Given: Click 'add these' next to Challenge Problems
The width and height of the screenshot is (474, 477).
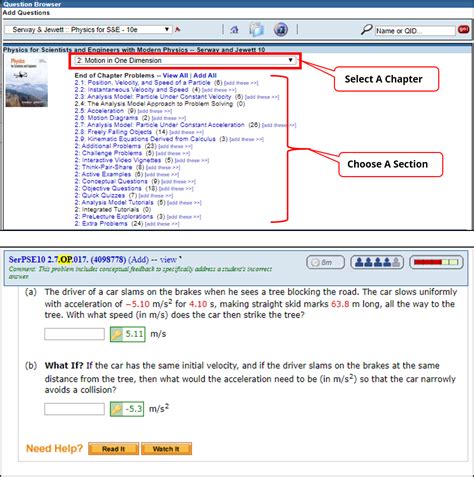Looking at the screenshot, I should [x=173, y=154].
